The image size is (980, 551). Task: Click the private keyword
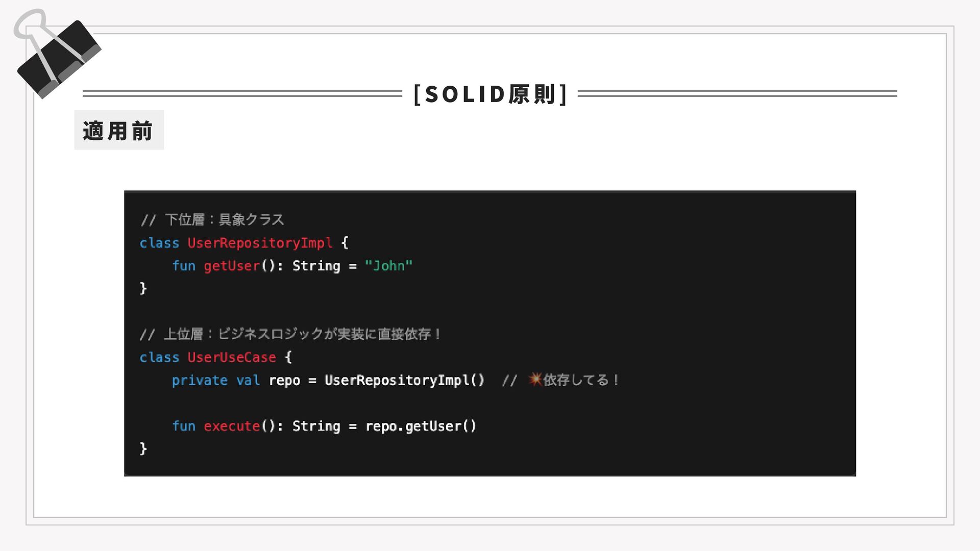[x=200, y=381]
